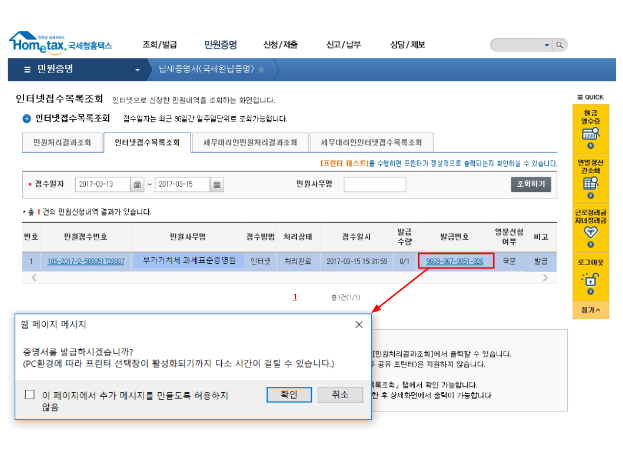Screen dimensions: 623x469
Task: Switch to the 세무대리인민원처리결과조회 tab
Action: pyautogui.click(x=250, y=142)
